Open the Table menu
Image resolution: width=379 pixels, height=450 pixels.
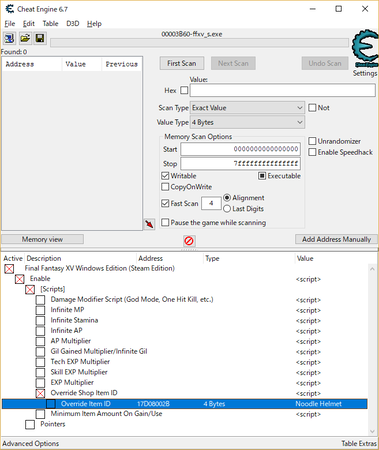click(x=50, y=24)
